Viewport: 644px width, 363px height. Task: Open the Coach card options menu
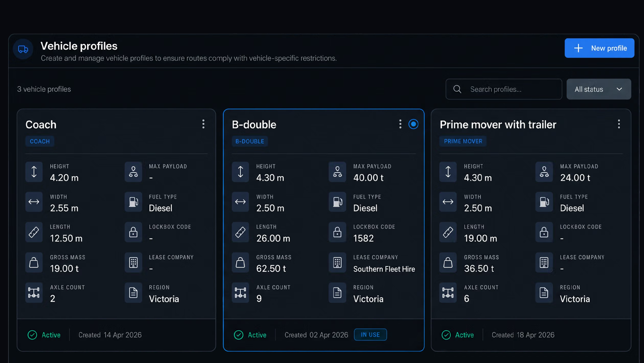[203, 124]
